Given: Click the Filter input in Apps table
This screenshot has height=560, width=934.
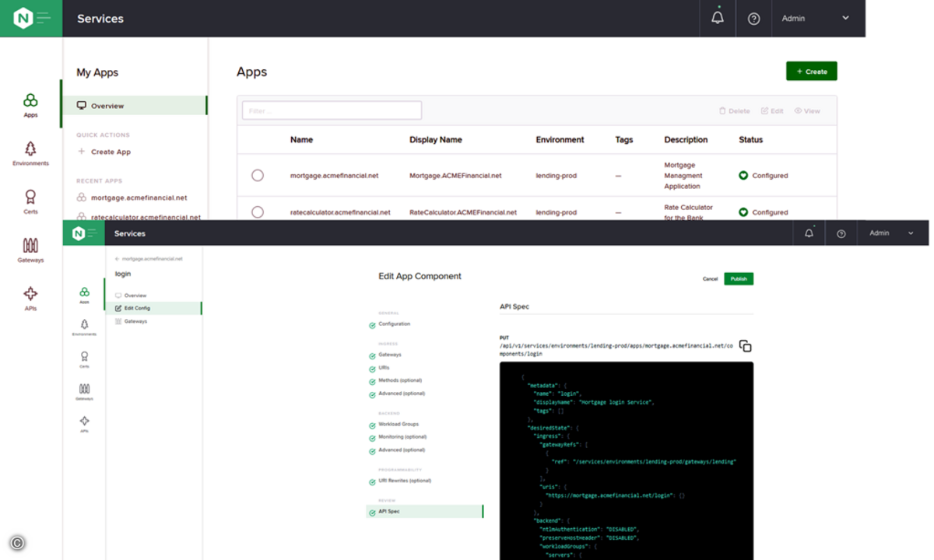Looking at the screenshot, I should [x=332, y=110].
